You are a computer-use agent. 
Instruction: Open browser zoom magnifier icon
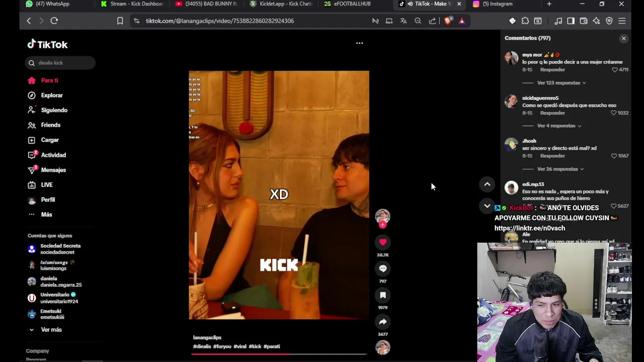click(x=418, y=21)
